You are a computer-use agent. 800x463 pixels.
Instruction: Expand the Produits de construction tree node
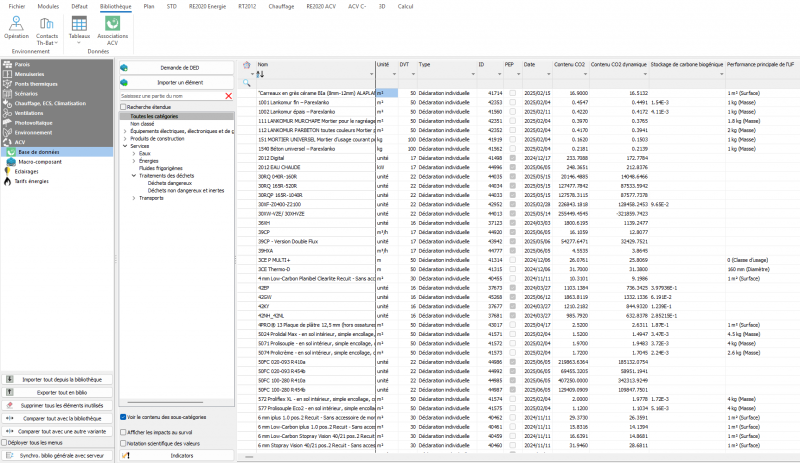[x=125, y=139]
